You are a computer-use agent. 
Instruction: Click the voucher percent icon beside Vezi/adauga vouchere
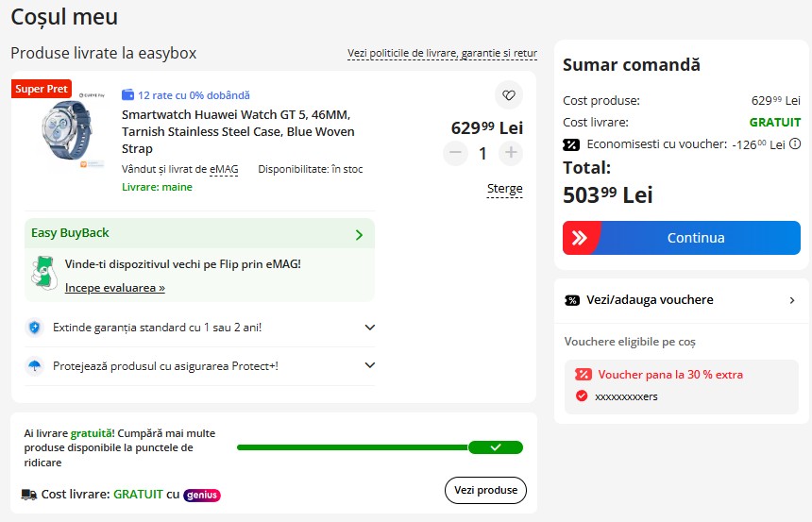[x=572, y=300]
